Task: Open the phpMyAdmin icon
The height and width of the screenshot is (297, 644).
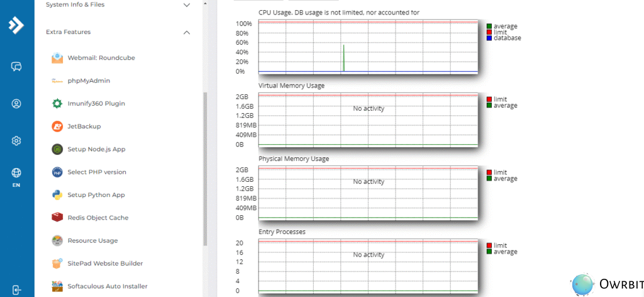Action: coord(57,81)
